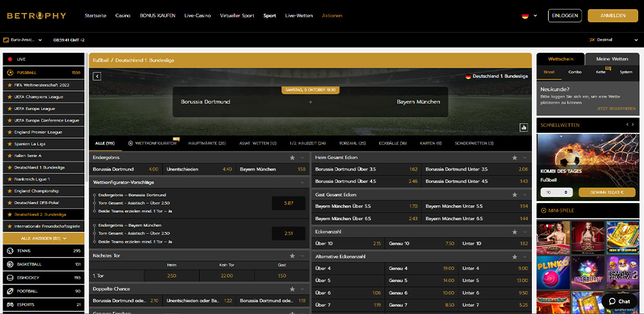Viewport: 644px width, 314px height.
Task: Favorite star next to UEFA Champions League
Action: click(10, 97)
